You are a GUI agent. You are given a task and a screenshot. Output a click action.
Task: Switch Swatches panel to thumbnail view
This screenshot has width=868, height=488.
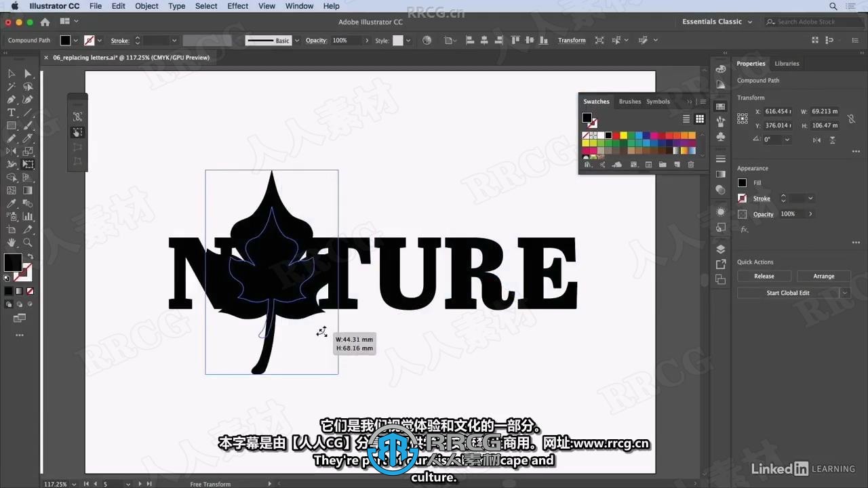coord(700,119)
